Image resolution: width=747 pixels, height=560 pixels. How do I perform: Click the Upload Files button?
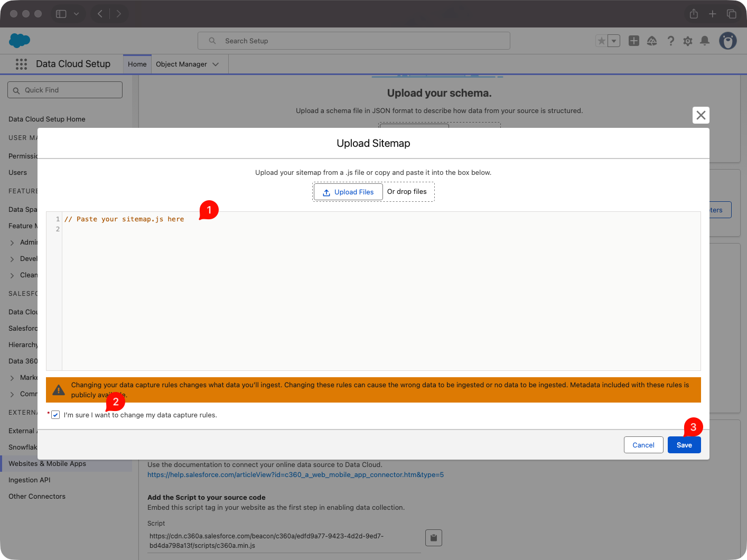coord(348,192)
